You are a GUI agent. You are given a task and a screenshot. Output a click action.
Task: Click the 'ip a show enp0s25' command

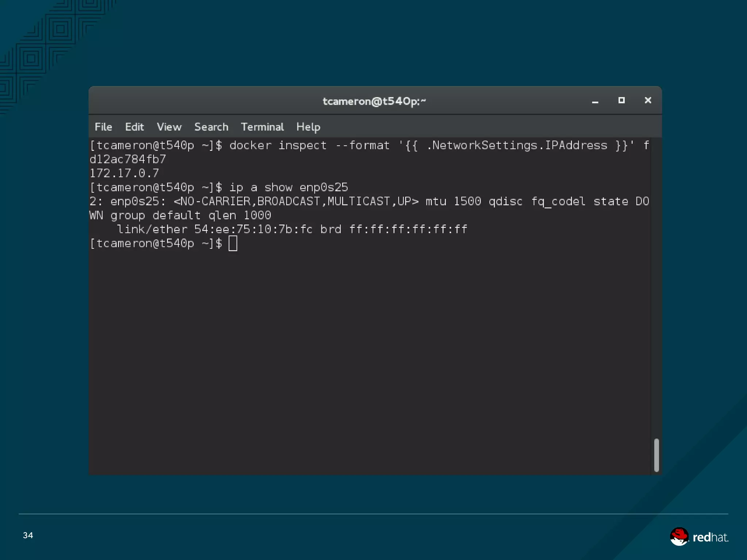pos(288,187)
